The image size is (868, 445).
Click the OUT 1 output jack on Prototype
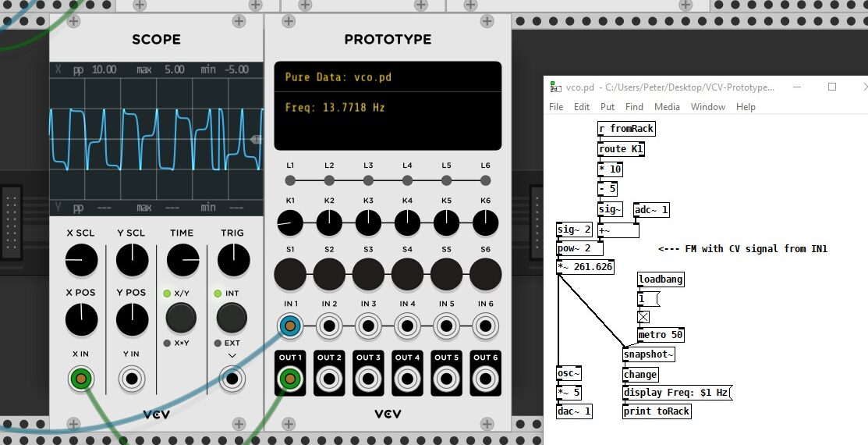pos(290,379)
